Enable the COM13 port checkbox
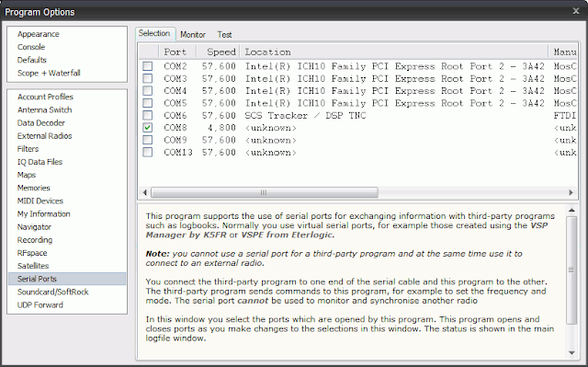The width and height of the screenshot is (588, 367). 147,153
